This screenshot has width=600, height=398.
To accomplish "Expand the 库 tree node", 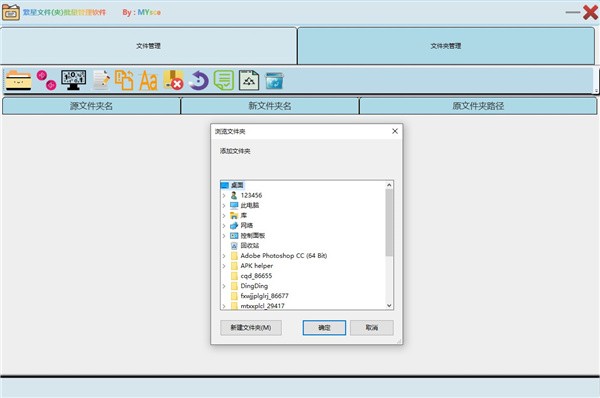I will click(x=224, y=215).
